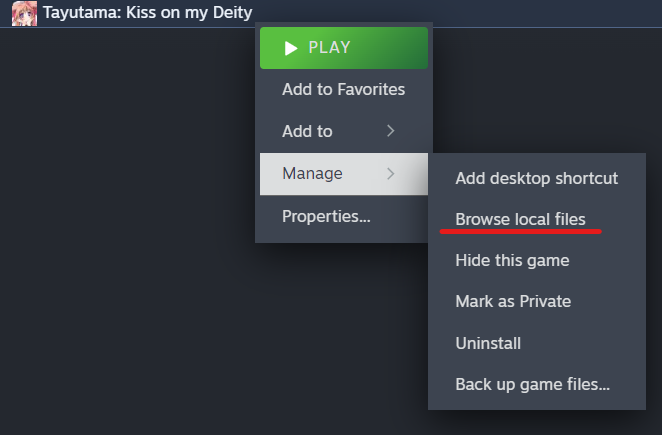Viewport: 662px width, 435px height.
Task: Expand the chevron beside Add to
Action: click(x=391, y=131)
